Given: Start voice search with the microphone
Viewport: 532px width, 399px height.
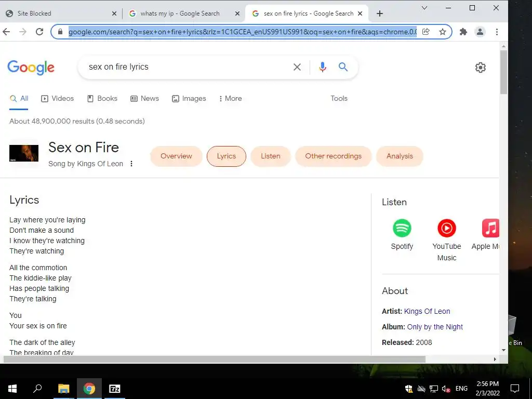Looking at the screenshot, I should pyautogui.click(x=322, y=67).
